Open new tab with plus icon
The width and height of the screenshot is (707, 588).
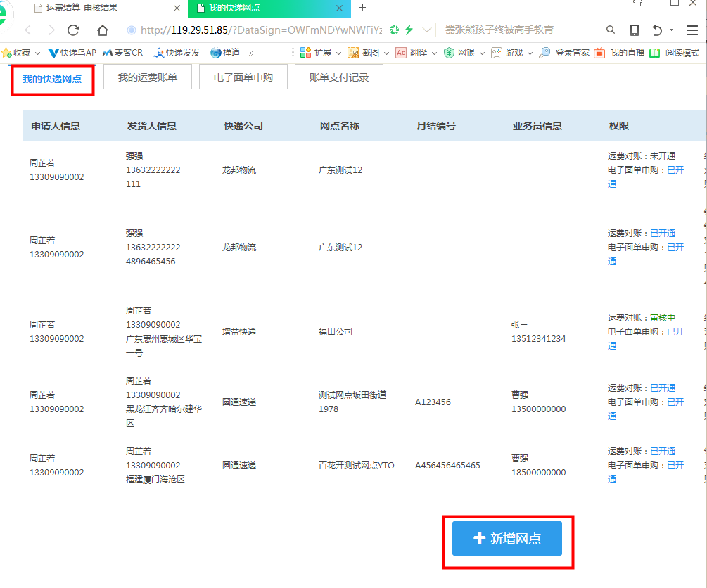pyautogui.click(x=362, y=8)
